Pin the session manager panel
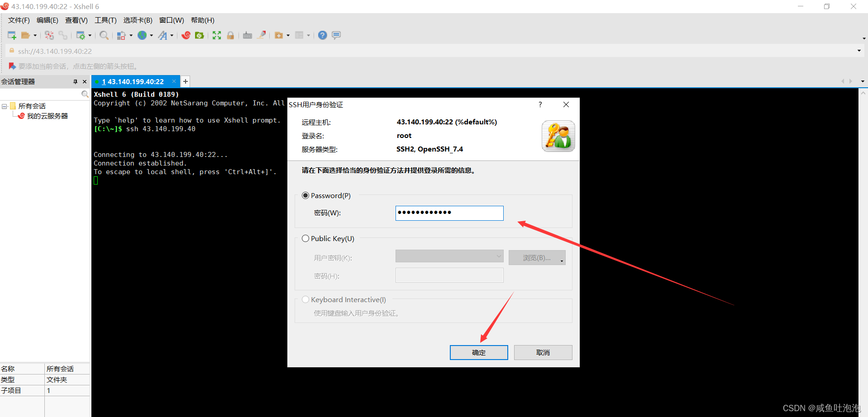The image size is (868, 417). click(75, 82)
